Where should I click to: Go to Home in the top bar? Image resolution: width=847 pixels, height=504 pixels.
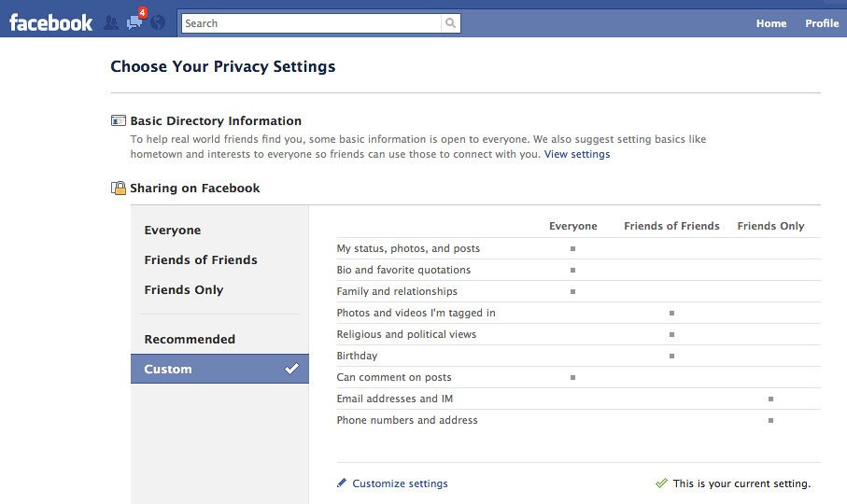click(x=770, y=23)
